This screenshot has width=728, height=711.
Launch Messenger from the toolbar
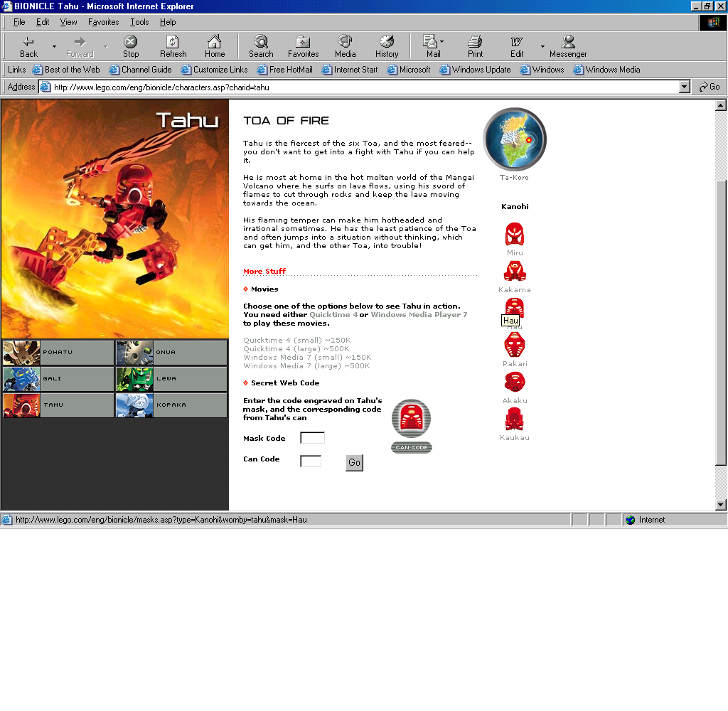coord(568,47)
